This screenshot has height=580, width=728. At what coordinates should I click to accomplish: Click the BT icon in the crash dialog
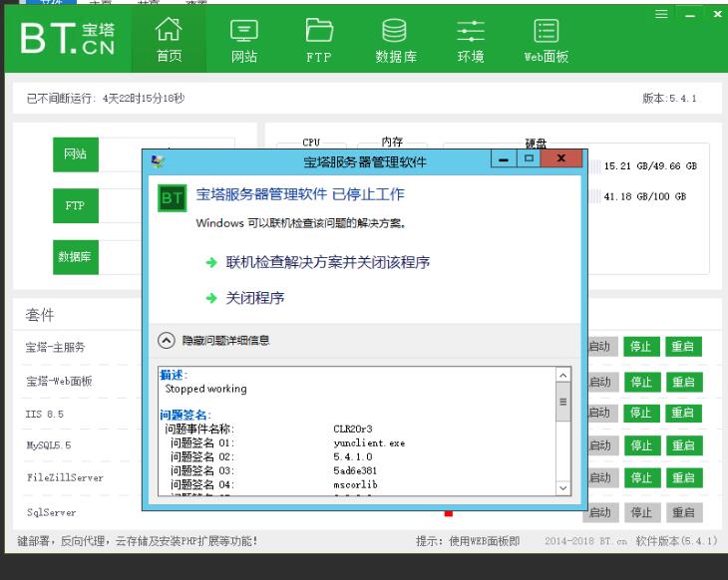click(x=172, y=198)
